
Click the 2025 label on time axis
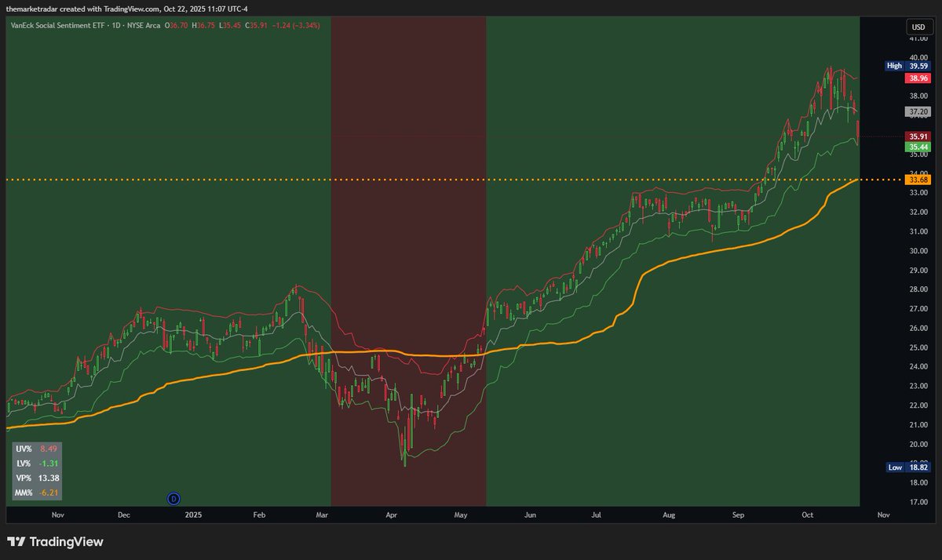193,515
